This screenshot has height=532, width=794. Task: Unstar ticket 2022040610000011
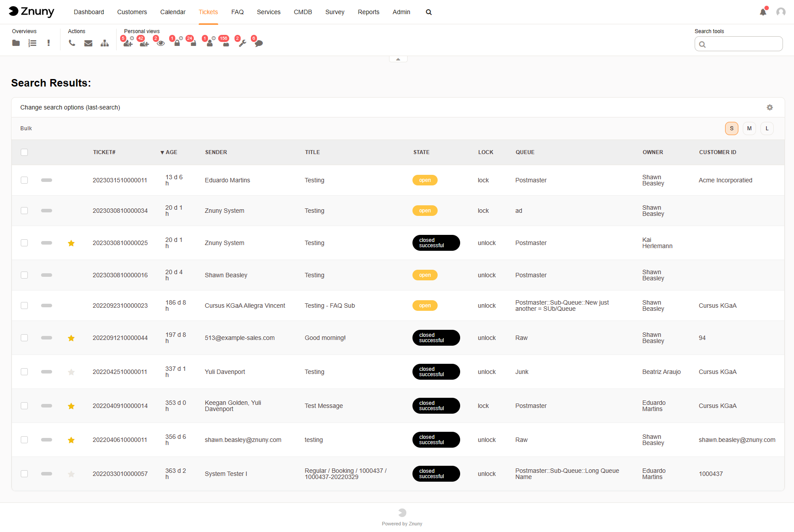tap(71, 440)
